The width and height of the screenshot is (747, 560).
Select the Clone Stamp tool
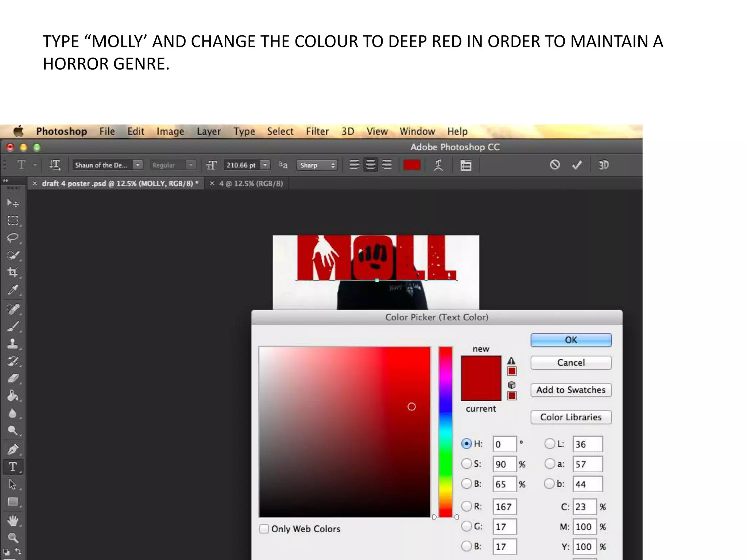point(13,343)
